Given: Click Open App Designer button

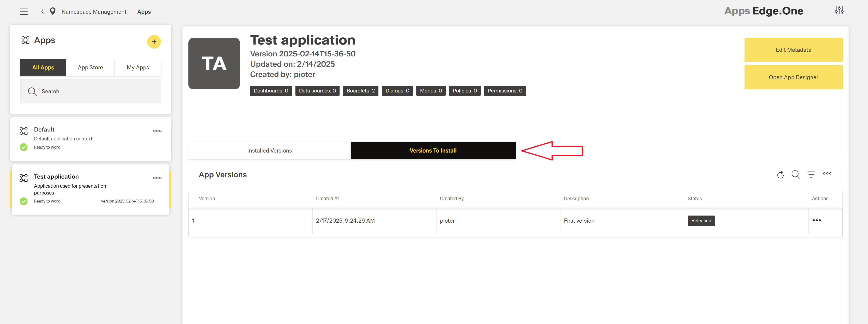Looking at the screenshot, I should (793, 77).
